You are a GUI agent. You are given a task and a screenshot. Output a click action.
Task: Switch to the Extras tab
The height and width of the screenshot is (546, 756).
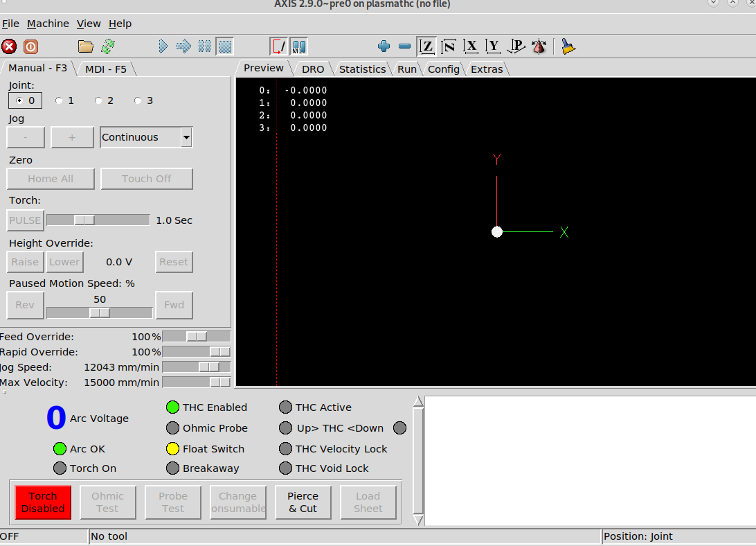(x=487, y=69)
